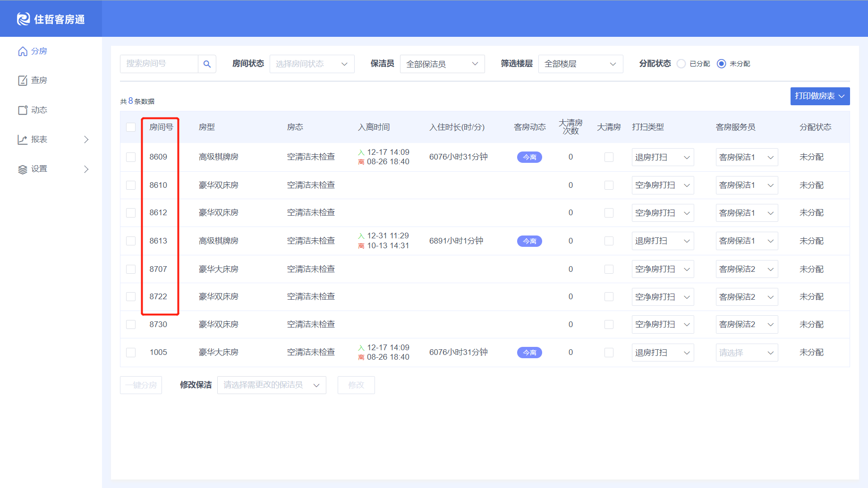
Task: Click room number 8730 cell
Action: (x=158, y=325)
